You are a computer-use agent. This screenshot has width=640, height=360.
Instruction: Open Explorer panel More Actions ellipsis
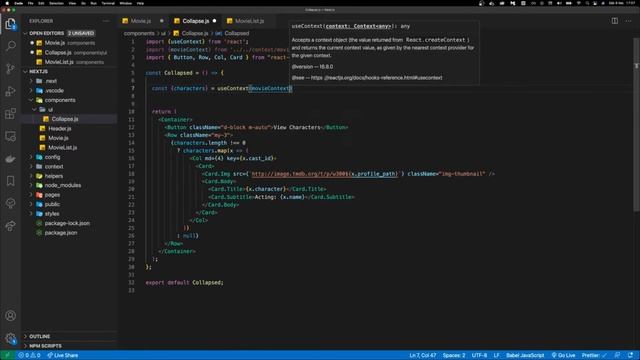(106, 21)
